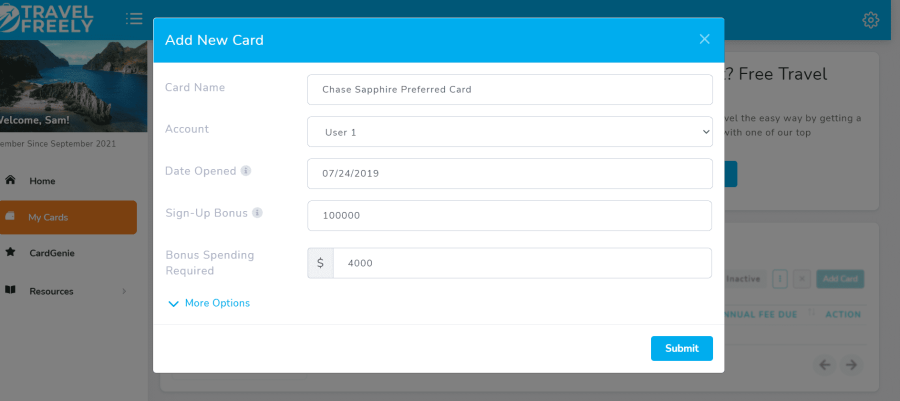Viewport: 900px width, 401px height.
Task: Go to CardGenie menu item
Action: (x=52, y=253)
